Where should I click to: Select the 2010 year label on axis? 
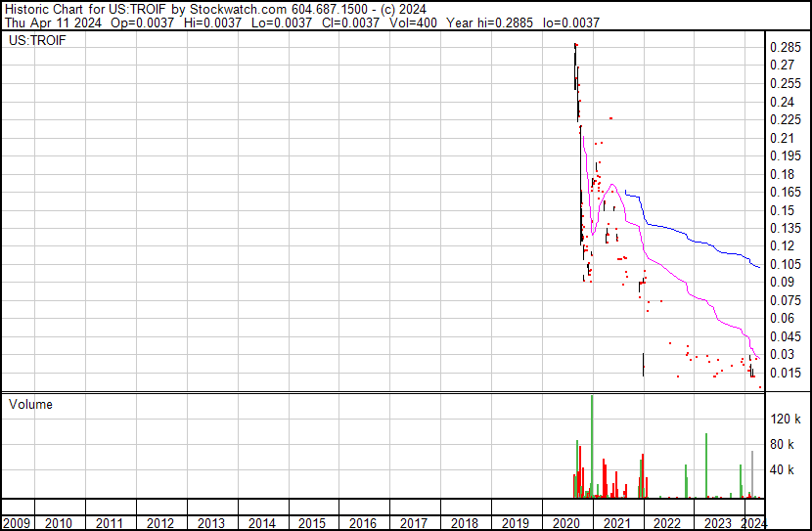coord(59,523)
